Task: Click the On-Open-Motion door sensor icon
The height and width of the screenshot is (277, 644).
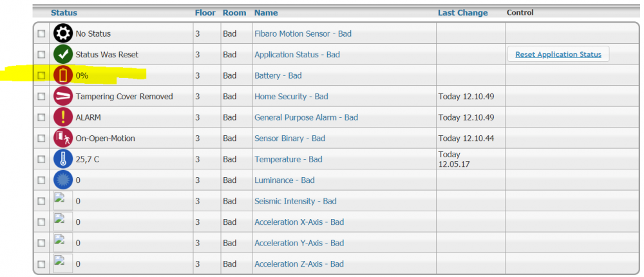Action: tap(63, 138)
